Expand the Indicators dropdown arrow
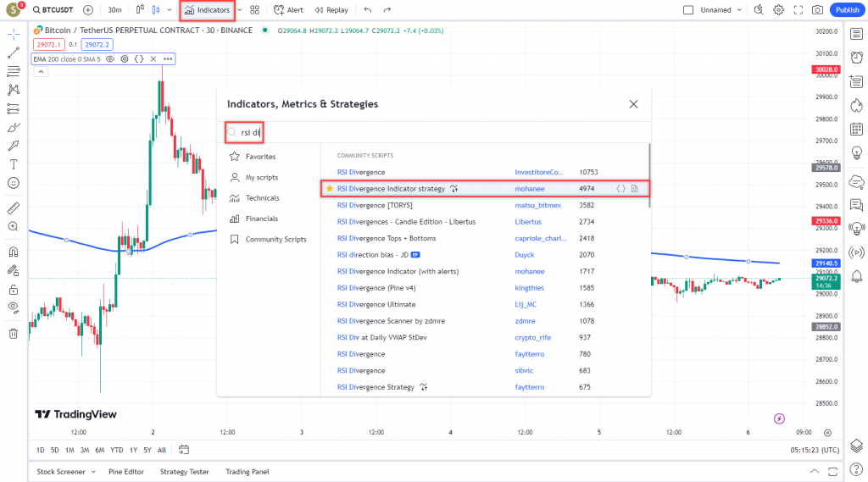The image size is (868, 482). [240, 10]
